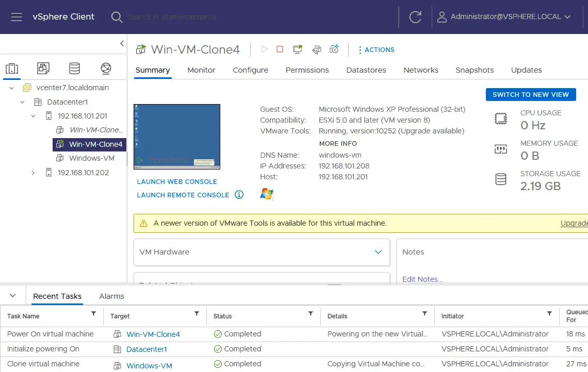The image size is (588, 372).
Task: Collapse the Recent Tasks bottom panel
Action: click(x=13, y=296)
